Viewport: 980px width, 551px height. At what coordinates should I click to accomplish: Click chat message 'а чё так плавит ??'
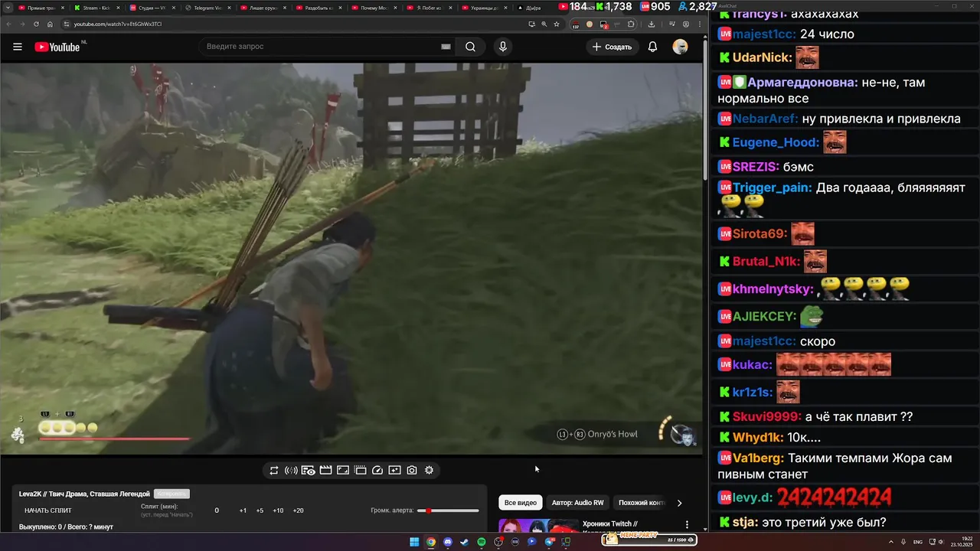(x=859, y=417)
